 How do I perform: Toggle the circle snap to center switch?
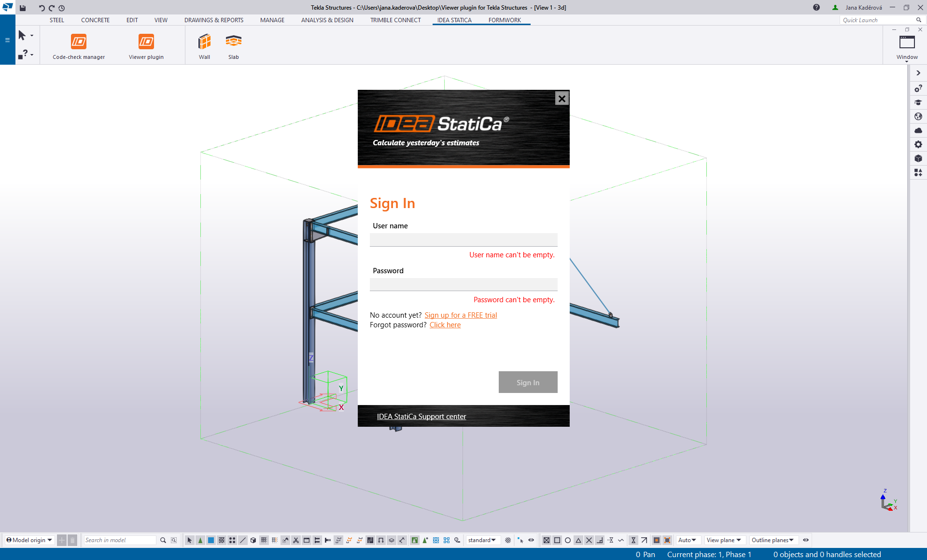click(568, 540)
